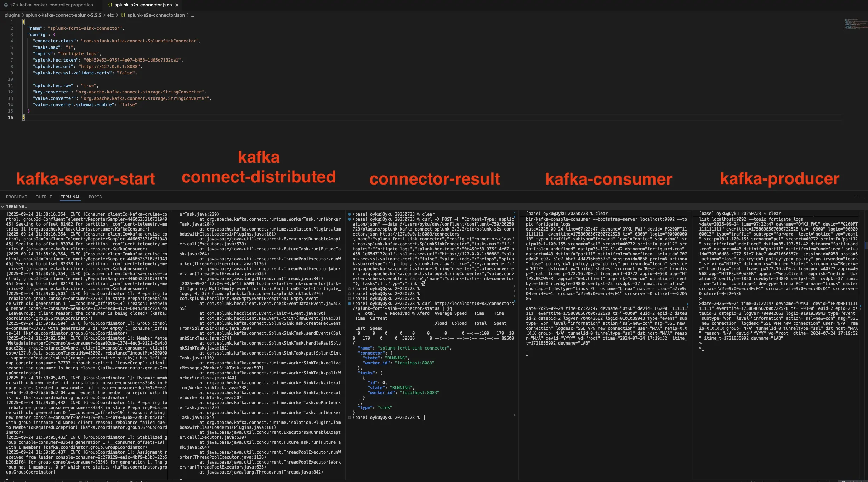The image size is (868, 482).
Task: Click line number 10 in the gutter
Action: click(11, 79)
